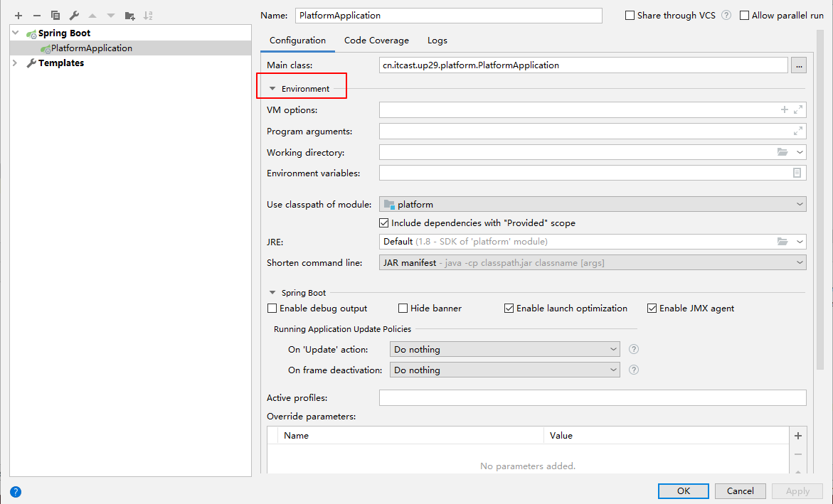The image size is (833, 504).
Task: Click the VM options field
Action: coord(593,109)
